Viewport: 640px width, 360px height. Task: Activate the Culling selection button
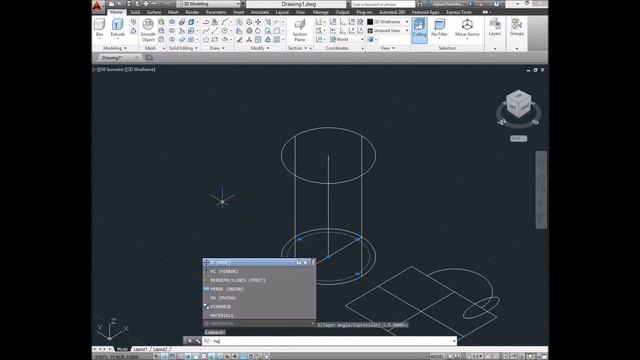[x=419, y=29]
